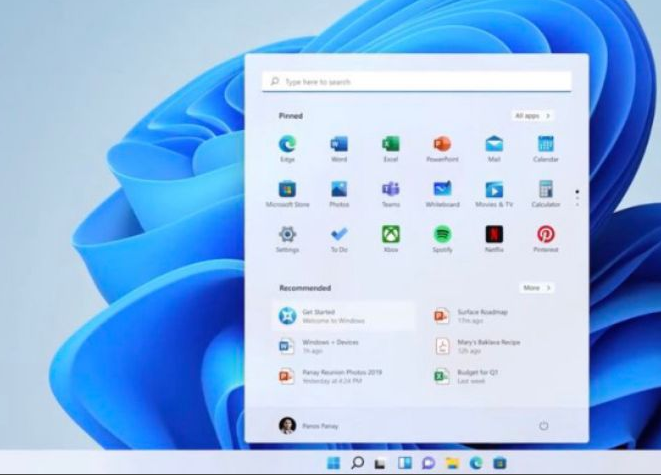Open File Explorer from the taskbar
The image size is (661, 475).
click(451, 463)
